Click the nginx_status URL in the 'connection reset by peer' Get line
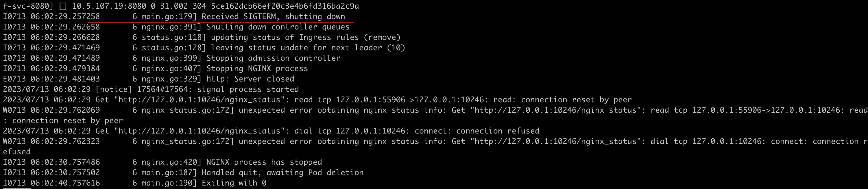This screenshot has height=189, width=868. [200, 100]
